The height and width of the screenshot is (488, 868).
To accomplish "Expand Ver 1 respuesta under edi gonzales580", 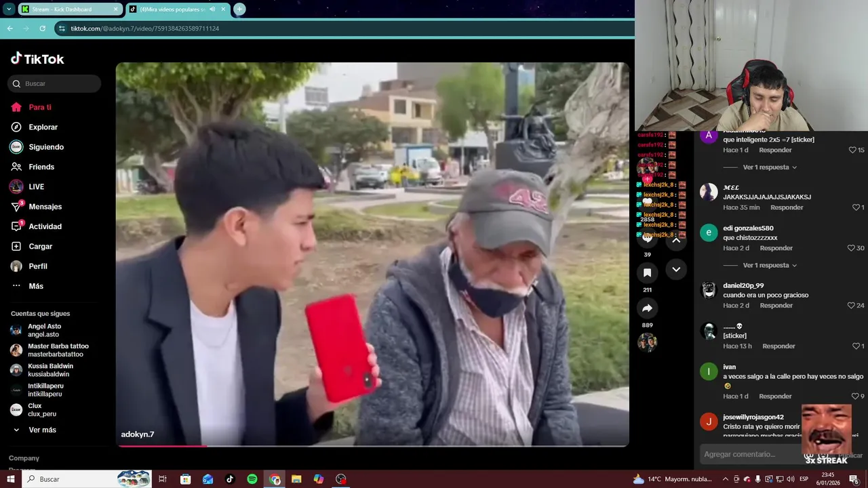I will click(x=770, y=265).
